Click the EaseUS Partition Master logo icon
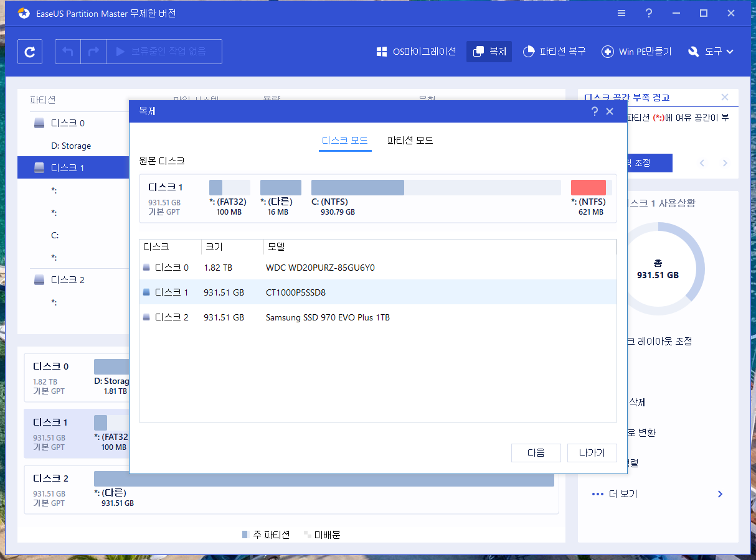 [x=23, y=13]
